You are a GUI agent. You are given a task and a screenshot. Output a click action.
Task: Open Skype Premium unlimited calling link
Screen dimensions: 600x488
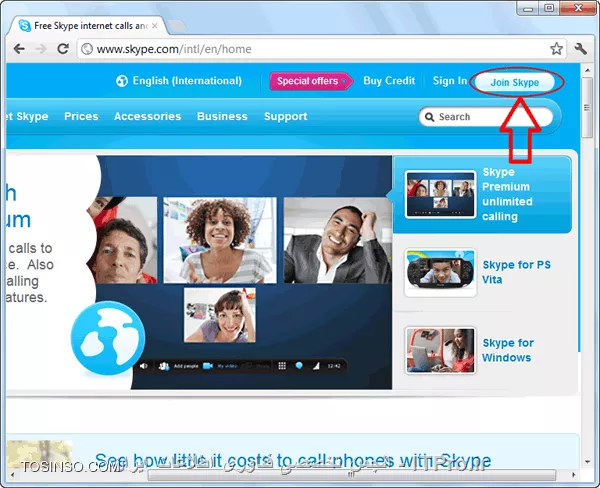click(x=507, y=194)
